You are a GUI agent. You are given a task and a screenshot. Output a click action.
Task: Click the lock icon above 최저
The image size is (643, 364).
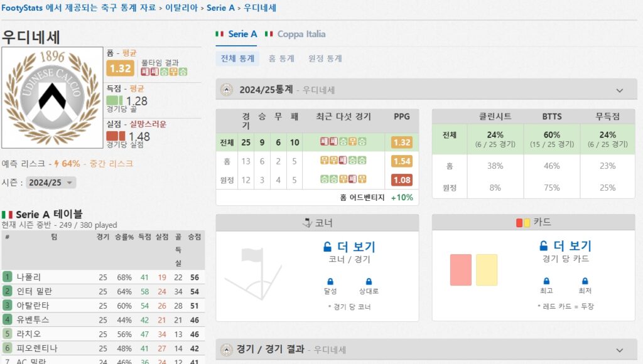[585, 281]
